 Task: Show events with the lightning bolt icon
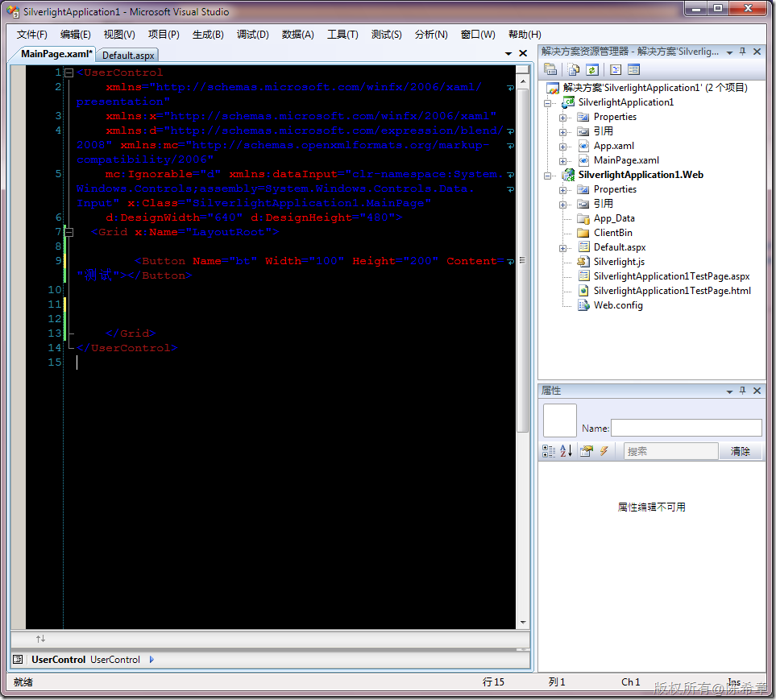click(604, 450)
